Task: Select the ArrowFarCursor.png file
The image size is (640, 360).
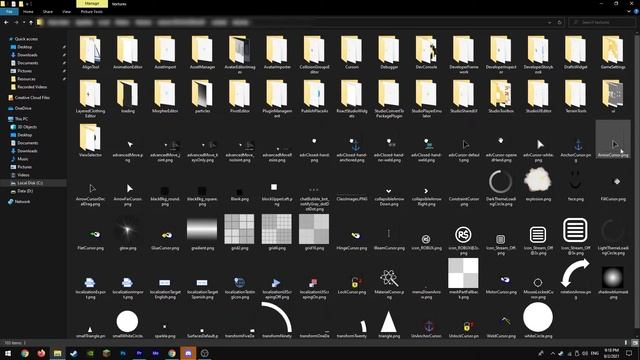Action: [x=128, y=192]
